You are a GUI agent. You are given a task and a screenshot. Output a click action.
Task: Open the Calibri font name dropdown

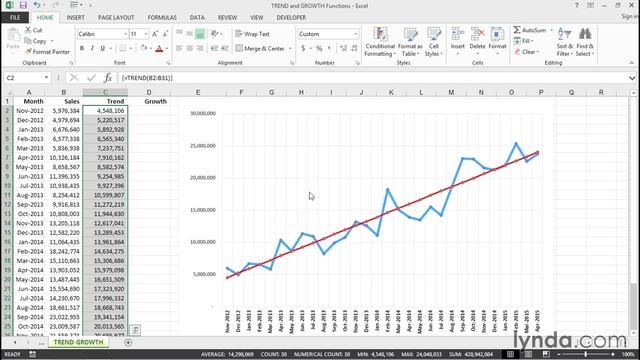point(125,34)
